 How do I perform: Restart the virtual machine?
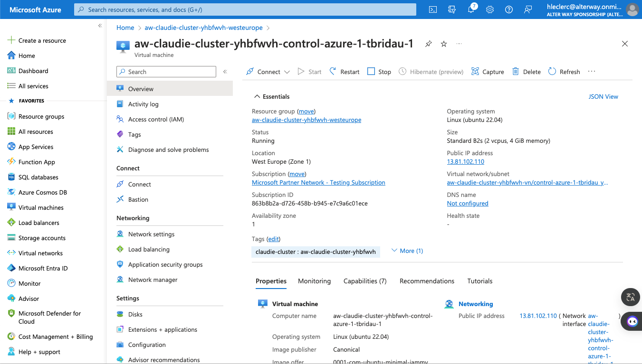coord(345,72)
